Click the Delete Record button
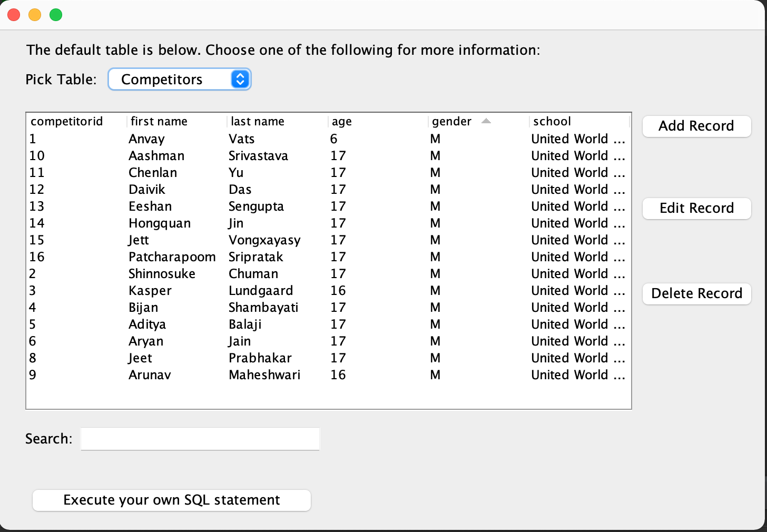The image size is (767, 532). click(696, 293)
